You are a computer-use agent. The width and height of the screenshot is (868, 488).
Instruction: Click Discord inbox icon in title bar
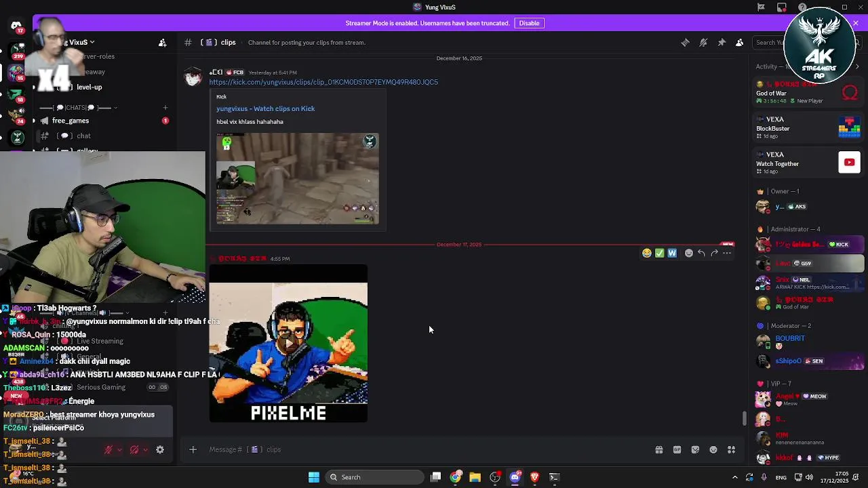pyautogui.click(x=782, y=7)
